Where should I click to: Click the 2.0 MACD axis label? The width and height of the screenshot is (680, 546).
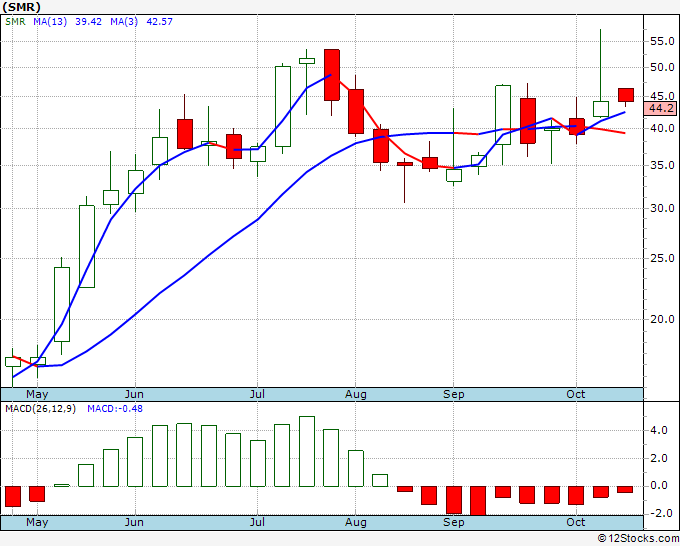coord(659,459)
